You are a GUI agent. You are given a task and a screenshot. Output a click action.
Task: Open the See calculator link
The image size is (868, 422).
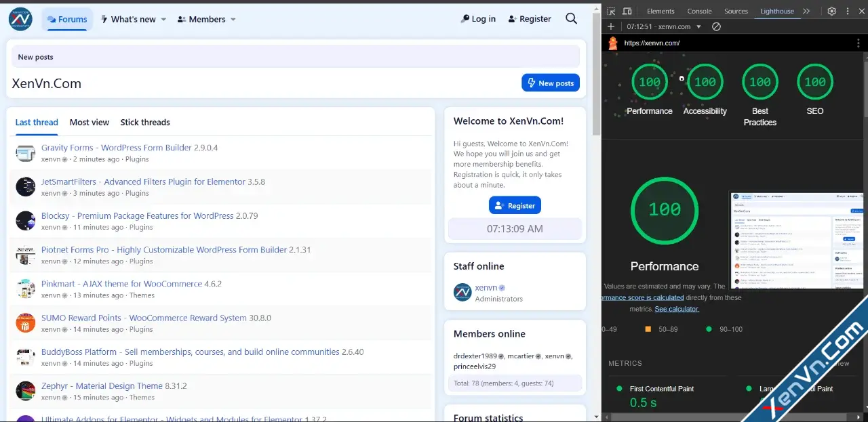pos(677,309)
